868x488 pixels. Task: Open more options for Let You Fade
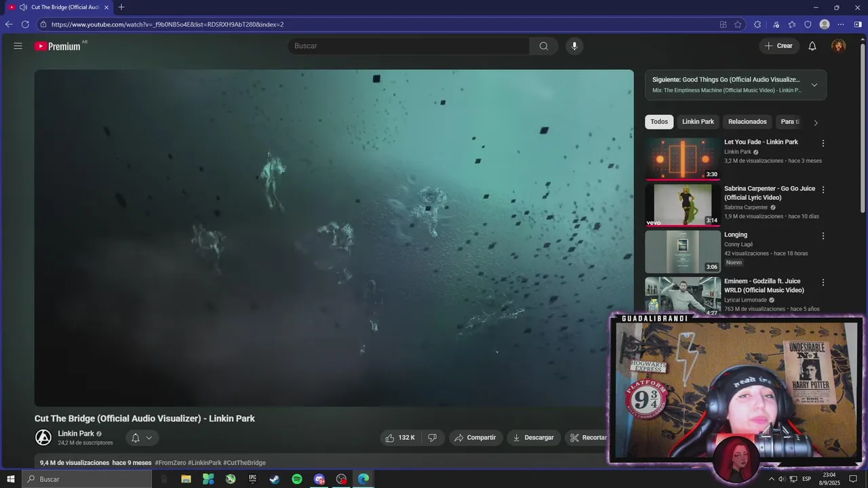[x=823, y=144]
